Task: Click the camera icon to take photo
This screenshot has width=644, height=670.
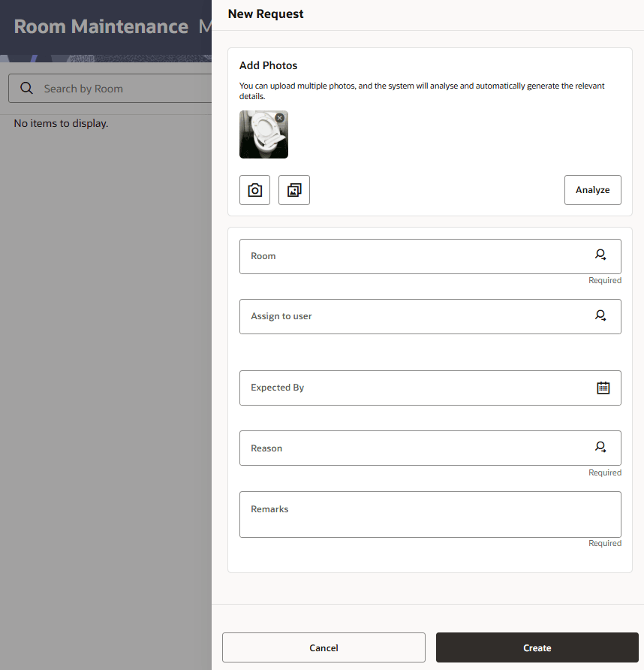Action: 254,190
